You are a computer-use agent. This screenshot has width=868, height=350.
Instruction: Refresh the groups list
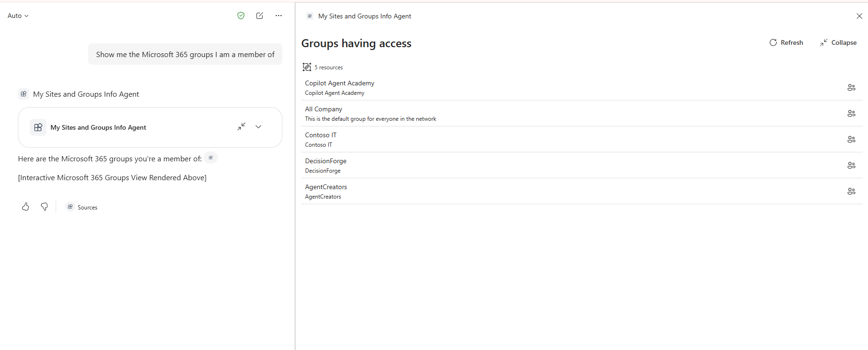(786, 42)
